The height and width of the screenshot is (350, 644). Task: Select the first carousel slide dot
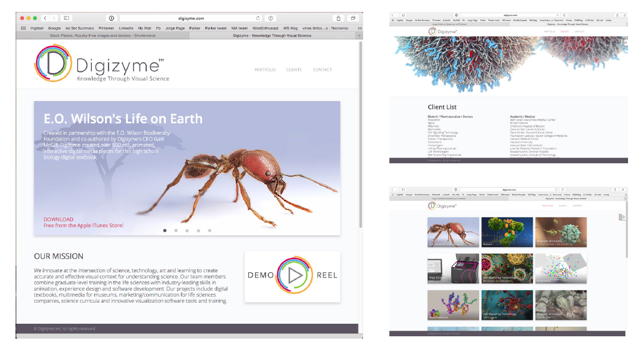click(164, 231)
